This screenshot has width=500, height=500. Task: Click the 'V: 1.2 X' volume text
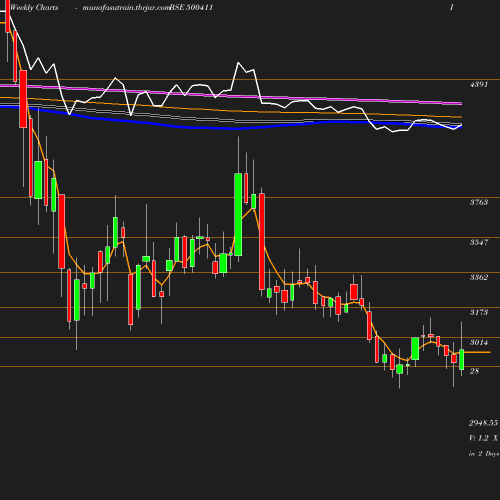[x=483, y=438]
